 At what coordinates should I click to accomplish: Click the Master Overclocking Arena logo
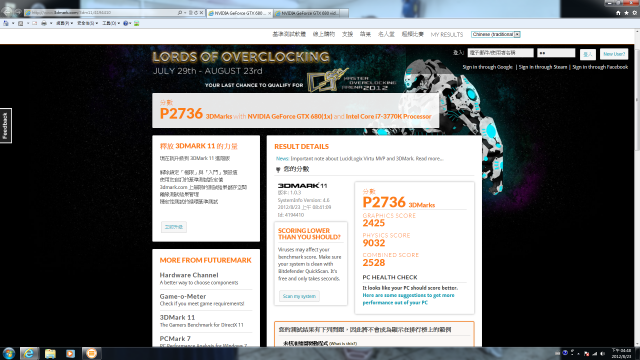pyautogui.click(x=351, y=80)
